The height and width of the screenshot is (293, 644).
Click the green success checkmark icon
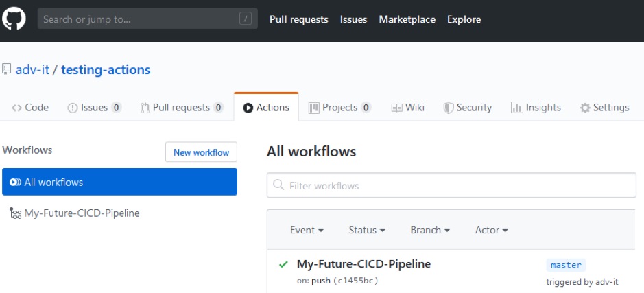tap(283, 265)
